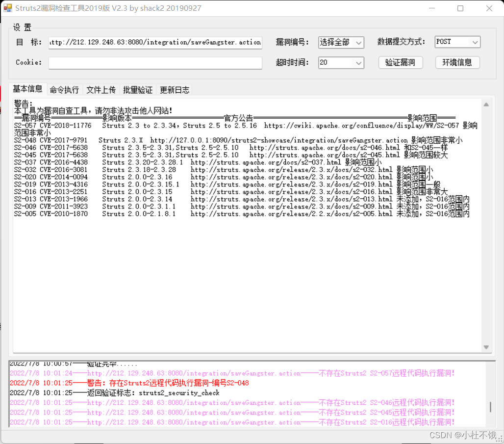Image resolution: width=504 pixels, height=444 pixels.
Task: Click the S2-032 CVE-2016-3081 row
Action: (224, 170)
